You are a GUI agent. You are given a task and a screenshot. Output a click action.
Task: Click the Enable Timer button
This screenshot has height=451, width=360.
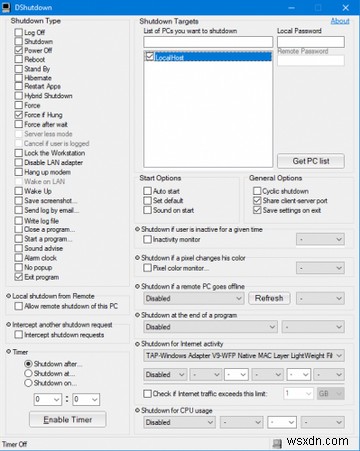[x=68, y=420]
